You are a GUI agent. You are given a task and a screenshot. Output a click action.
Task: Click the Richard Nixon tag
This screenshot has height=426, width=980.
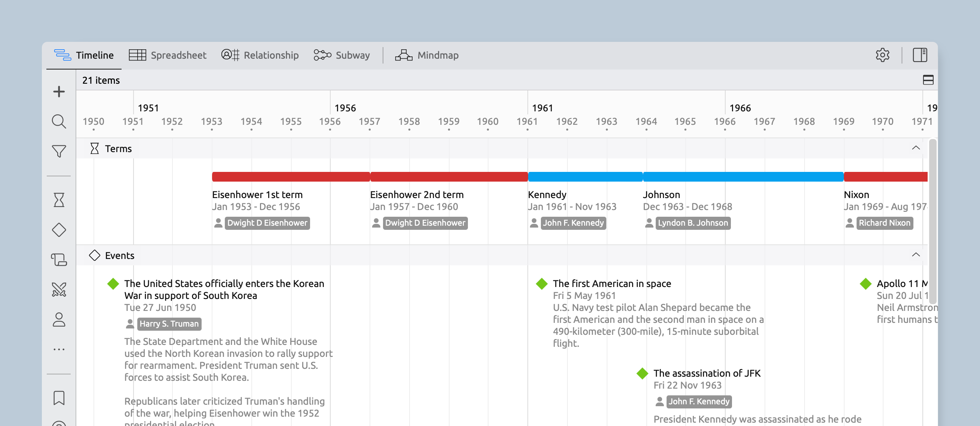pos(885,223)
